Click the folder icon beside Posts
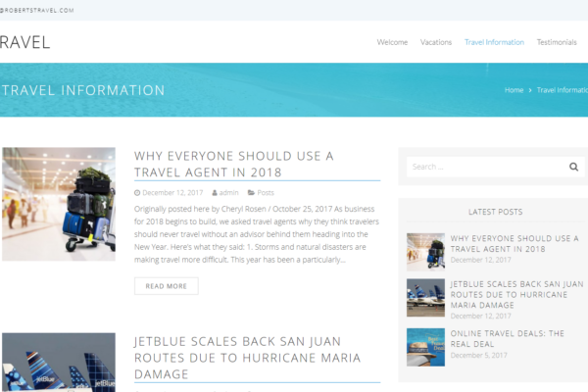The image size is (588, 392). click(x=251, y=192)
